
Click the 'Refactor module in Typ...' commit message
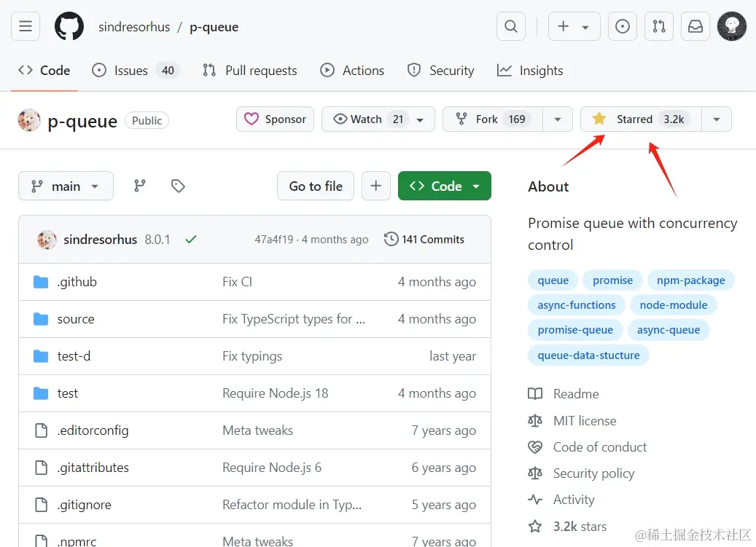(292, 505)
